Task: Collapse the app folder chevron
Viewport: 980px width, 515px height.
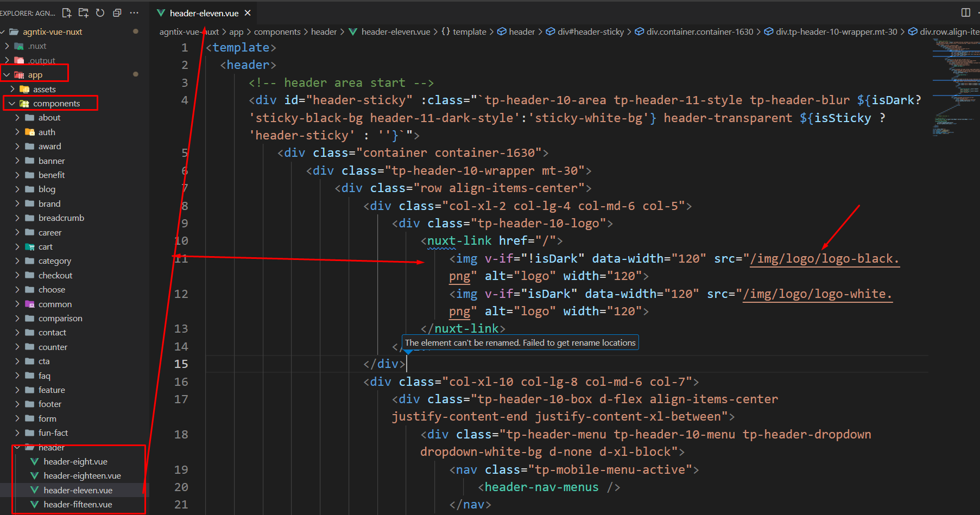Action: click(x=7, y=75)
